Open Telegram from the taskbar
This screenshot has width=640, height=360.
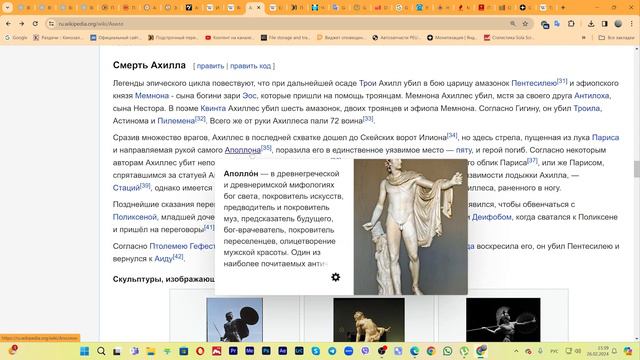[332, 351]
